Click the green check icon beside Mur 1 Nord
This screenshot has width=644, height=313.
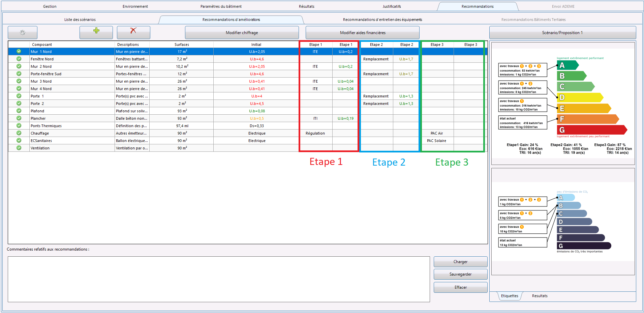point(19,51)
